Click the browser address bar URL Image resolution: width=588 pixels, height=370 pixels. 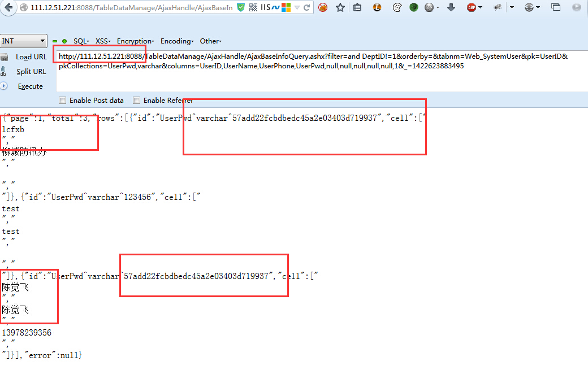pos(131,7)
